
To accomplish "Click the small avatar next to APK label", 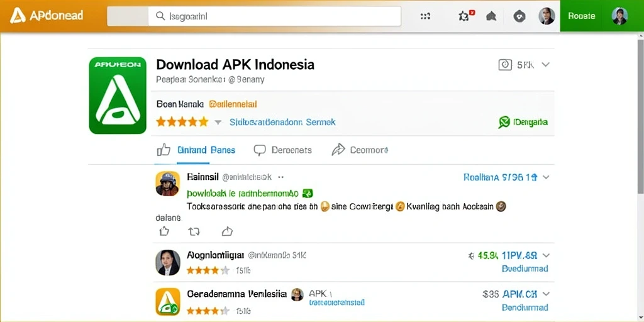I will tap(297, 294).
